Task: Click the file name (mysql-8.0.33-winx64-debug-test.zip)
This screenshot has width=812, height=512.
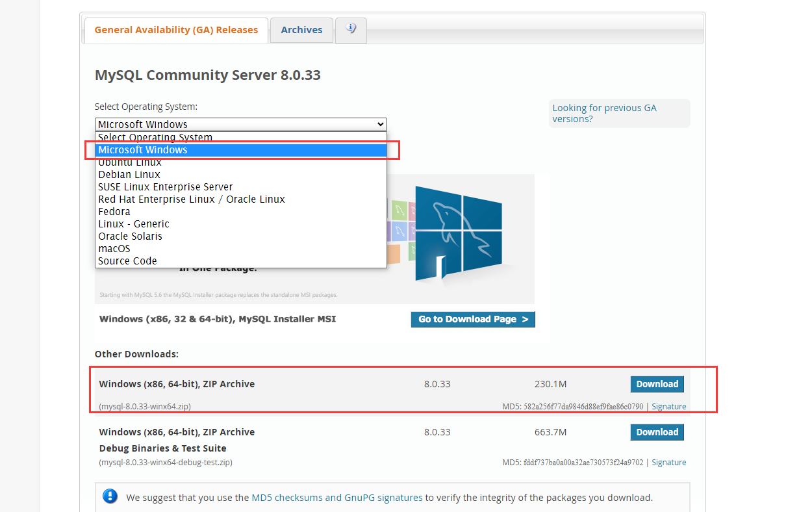Action: [x=166, y=463]
